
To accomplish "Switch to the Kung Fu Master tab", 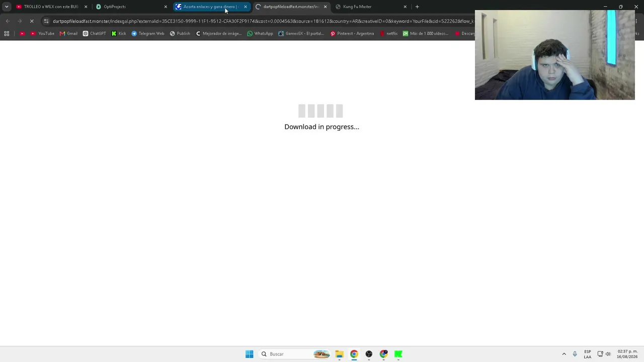I will pyautogui.click(x=371, y=7).
